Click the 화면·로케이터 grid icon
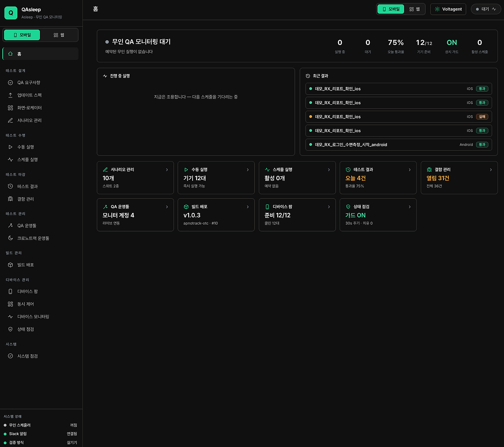The height and width of the screenshot is (447, 504). [11, 108]
